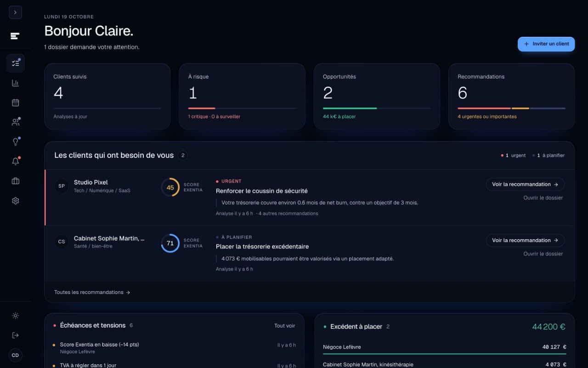Click Voir la recommandation for Studio Pixel
Viewport: 588px width, 368px height.
coord(525,184)
